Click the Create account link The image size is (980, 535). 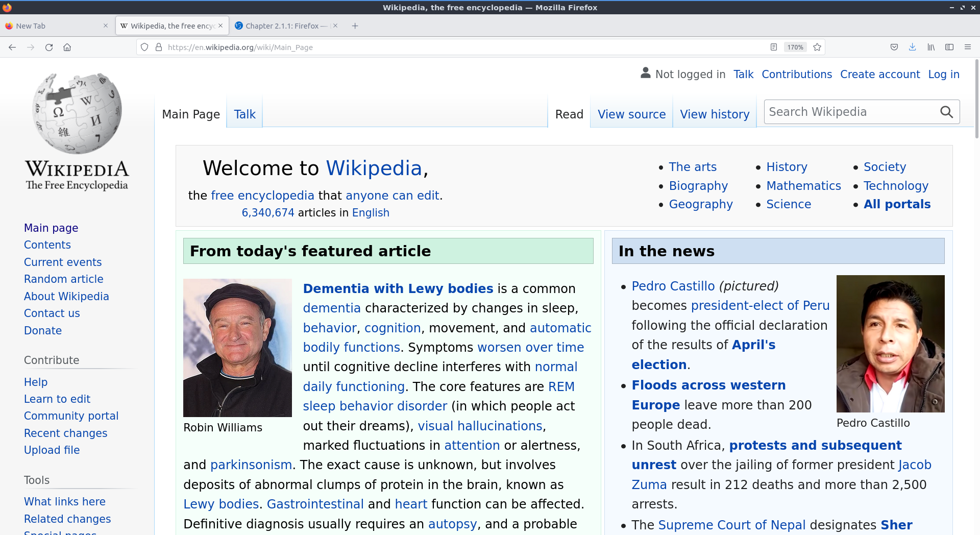pyautogui.click(x=880, y=75)
